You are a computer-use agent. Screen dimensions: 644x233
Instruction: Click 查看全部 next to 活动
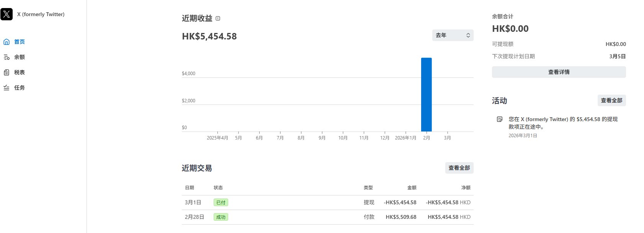click(x=611, y=100)
